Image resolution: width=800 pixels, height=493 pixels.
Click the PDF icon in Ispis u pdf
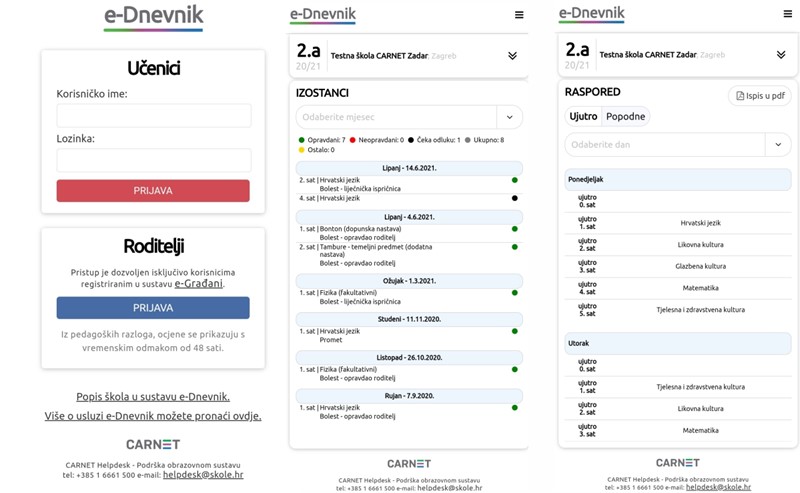point(740,96)
